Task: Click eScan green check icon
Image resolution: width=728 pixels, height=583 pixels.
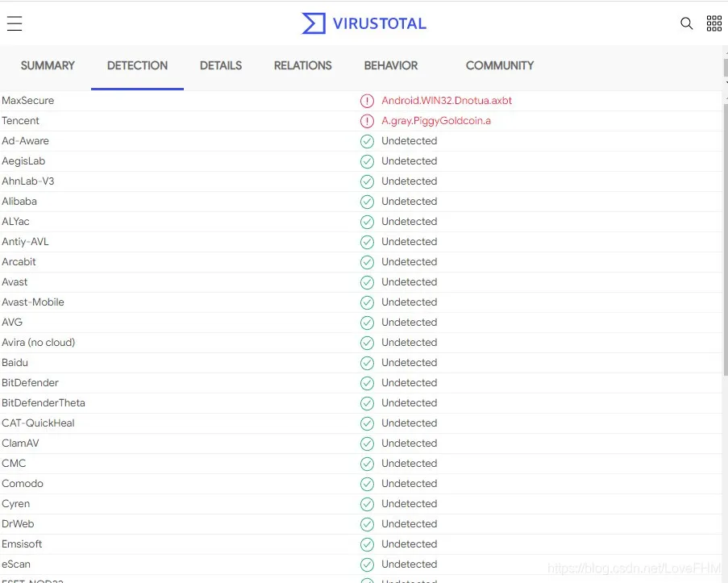Action: tap(367, 564)
